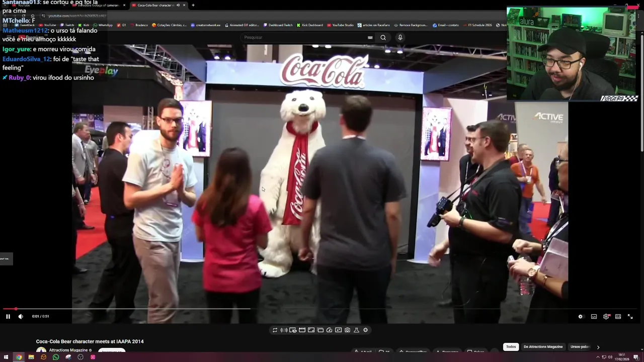Close the 'Coca-Cola Bear character' tab
This screenshot has width=644, height=362.
[x=184, y=5]
